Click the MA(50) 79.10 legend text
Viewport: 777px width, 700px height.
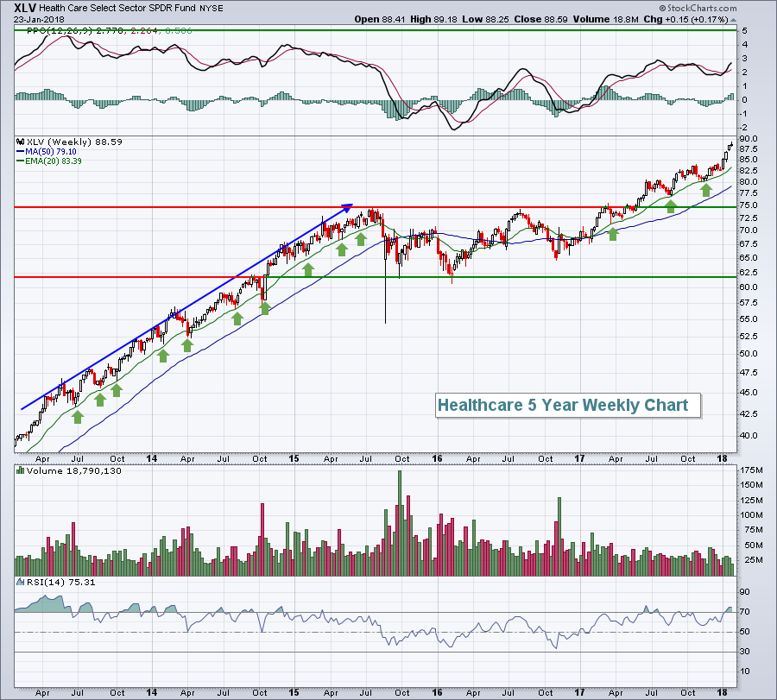coord(51,152)
